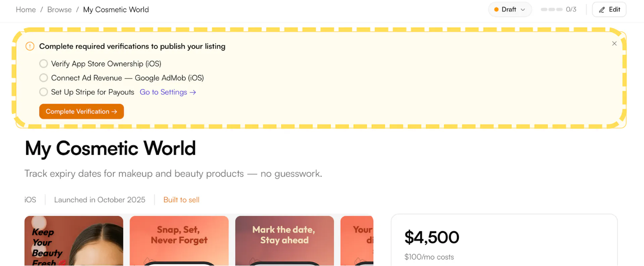This screenshot has height=266, width=644.
Task: Dismiss the verification banner with the X
Action: [x=614, y=44]
